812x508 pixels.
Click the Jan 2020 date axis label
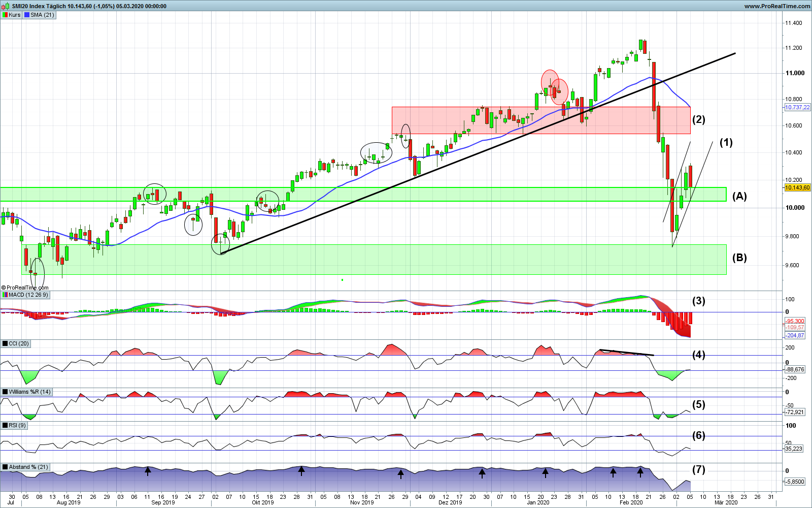(x=538, y=502)
